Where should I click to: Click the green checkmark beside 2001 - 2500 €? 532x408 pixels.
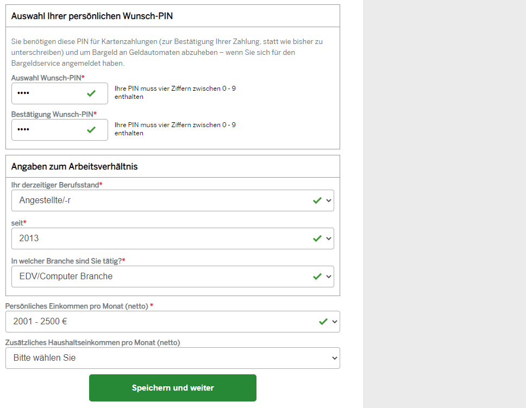tap(323, 322)
